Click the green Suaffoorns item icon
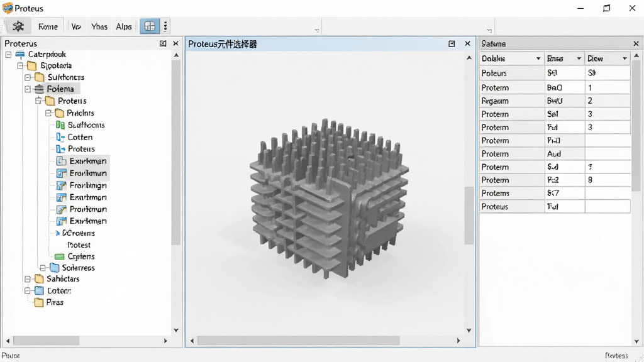 (x=60, y=125)
